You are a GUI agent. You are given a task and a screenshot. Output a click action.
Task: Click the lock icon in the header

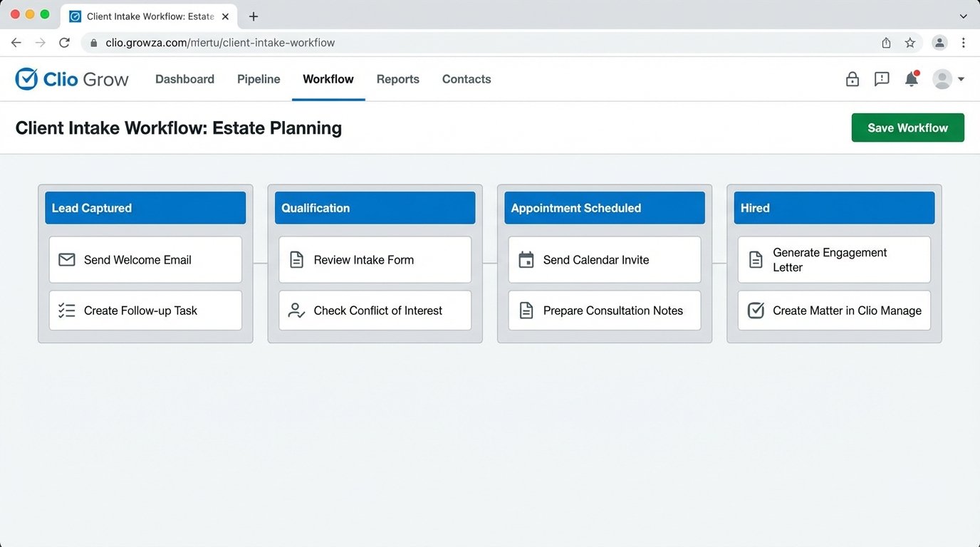click(852, 79)
